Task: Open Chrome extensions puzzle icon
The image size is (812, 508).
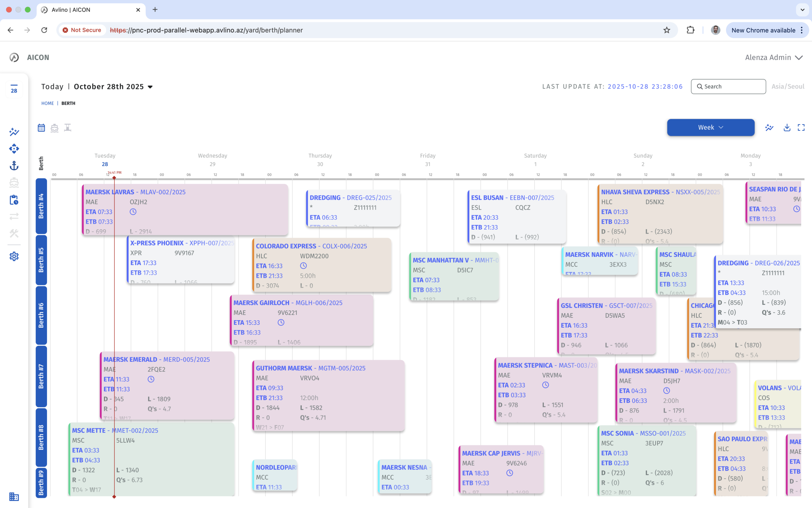Action: tap(690, 30)
